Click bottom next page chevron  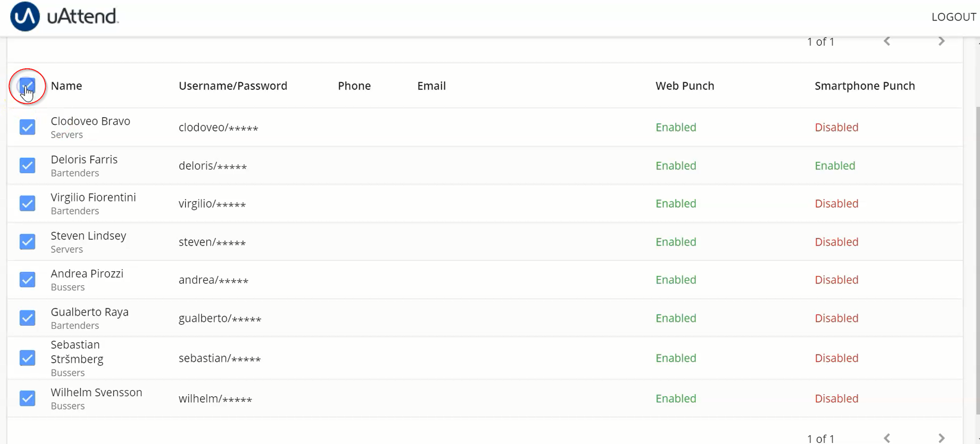941,438
